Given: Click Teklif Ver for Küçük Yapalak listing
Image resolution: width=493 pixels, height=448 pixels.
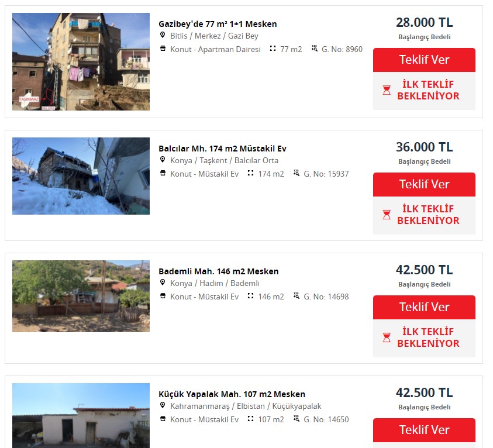Looking at the screenshot, I should [x=424, y=430].
